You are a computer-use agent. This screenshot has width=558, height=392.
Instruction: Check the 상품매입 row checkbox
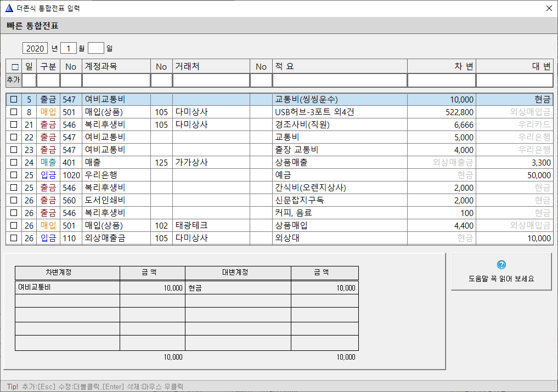[14, 225]
